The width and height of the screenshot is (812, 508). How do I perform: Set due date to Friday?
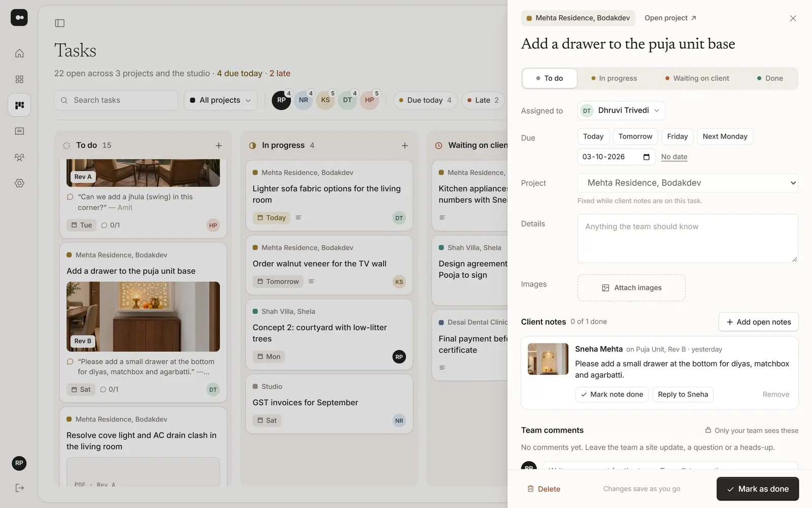pos(678,137)
